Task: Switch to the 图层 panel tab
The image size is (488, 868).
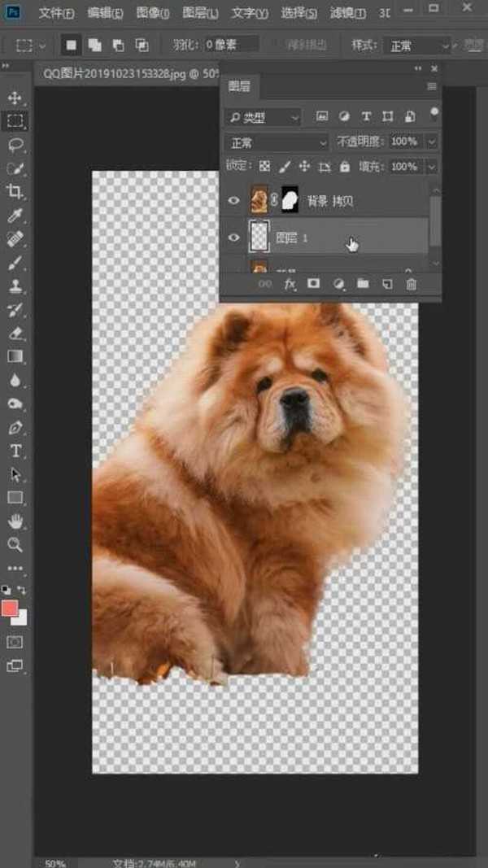Action: point(239,86)
